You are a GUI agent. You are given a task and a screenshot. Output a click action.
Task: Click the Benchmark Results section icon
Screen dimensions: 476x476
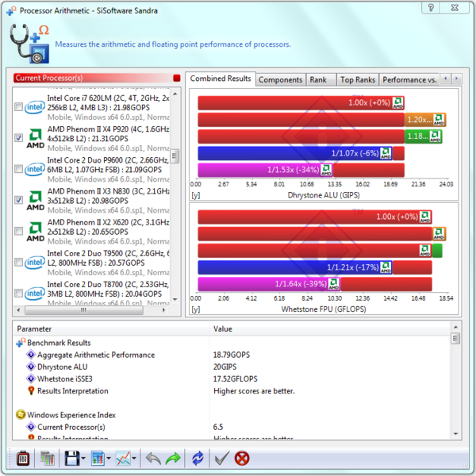(x=21, y=343)
